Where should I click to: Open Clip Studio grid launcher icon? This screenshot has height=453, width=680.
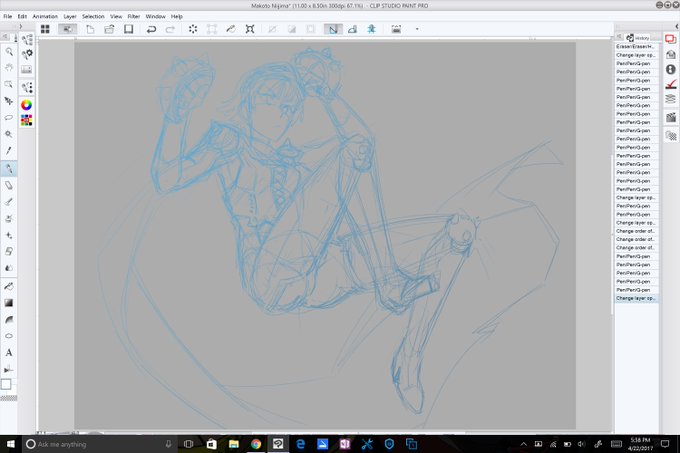point(45,29)
